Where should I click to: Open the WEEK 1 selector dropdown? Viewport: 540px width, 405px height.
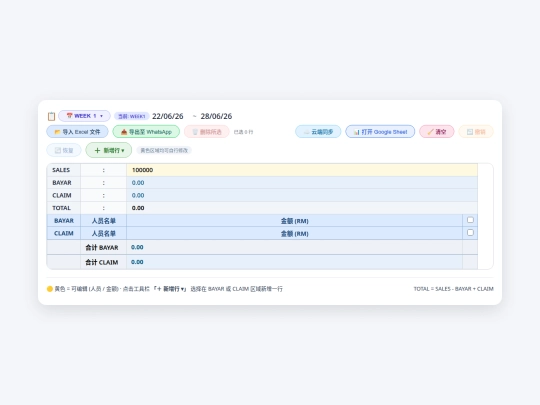pyautogui.click(x=84, y=116)
